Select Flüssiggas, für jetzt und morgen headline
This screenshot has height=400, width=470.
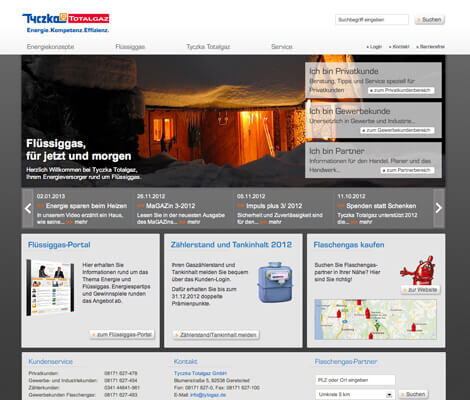[x=79, y=150]
